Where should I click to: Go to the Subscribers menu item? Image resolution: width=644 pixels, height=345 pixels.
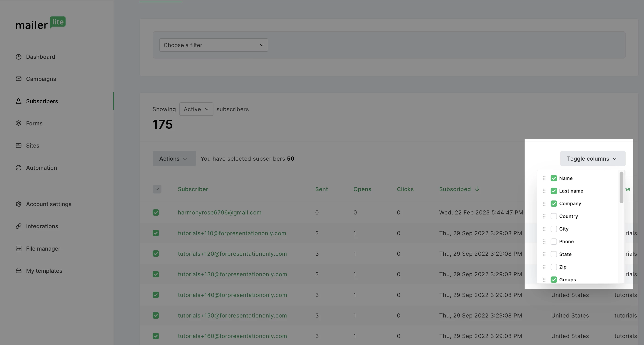[x=42, y=101]
